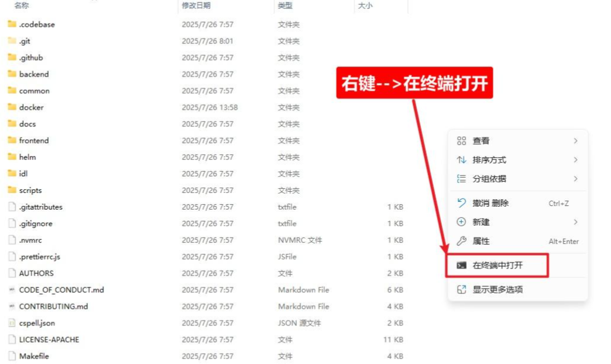Choose 分组依据 in the context menu
The image size is (611, 364).
click(x=518, y=179)
